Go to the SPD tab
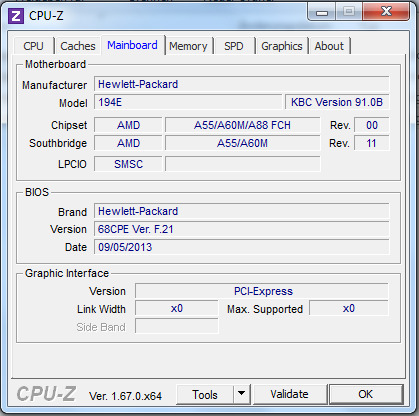Viewport: 419px width, 416px height. pyautogui.click(x=234, y=46)
